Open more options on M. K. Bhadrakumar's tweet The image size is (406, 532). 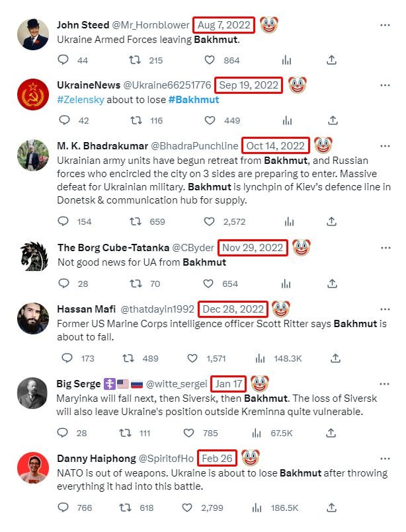[385, 145]
